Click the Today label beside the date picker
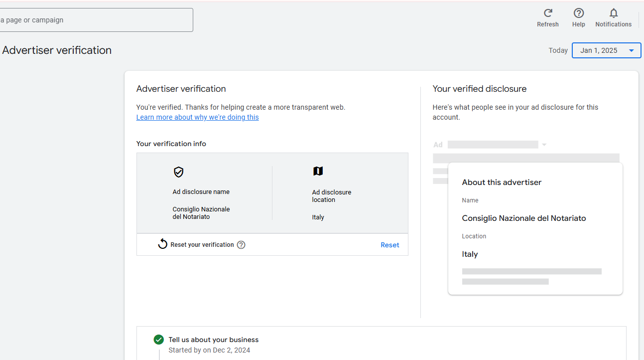Screen dimensions: 644x360 click(558, 50)
